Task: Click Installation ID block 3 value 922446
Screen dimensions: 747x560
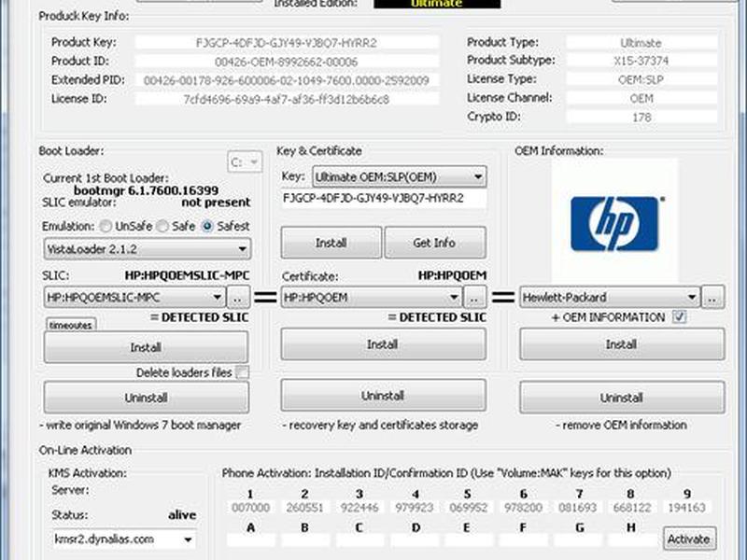Action: [x=359, y=508]
